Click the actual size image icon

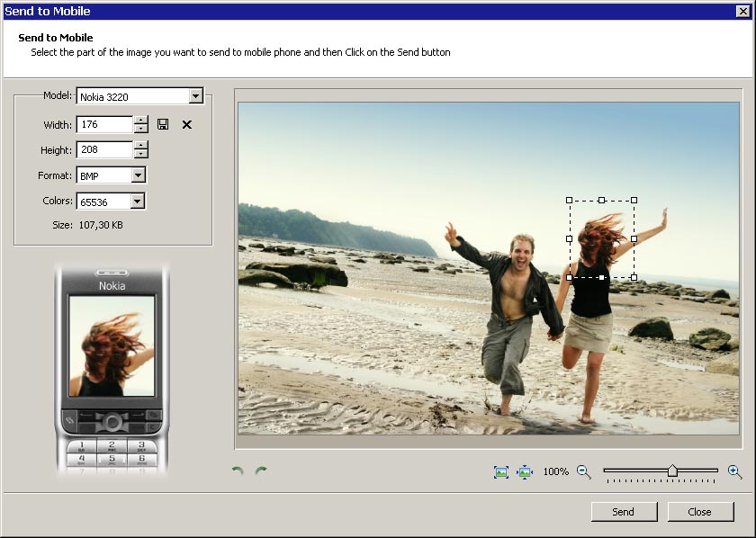525,471
